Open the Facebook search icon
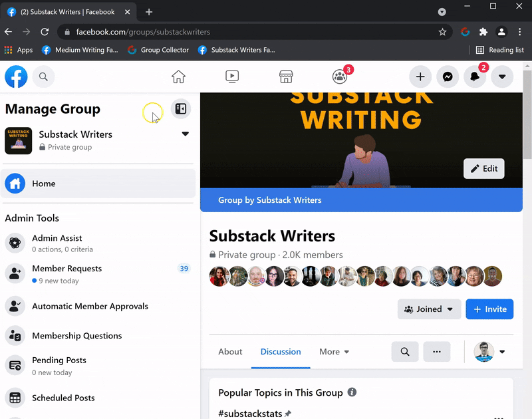This screenshot has height=419, width=532. point(43,76)
